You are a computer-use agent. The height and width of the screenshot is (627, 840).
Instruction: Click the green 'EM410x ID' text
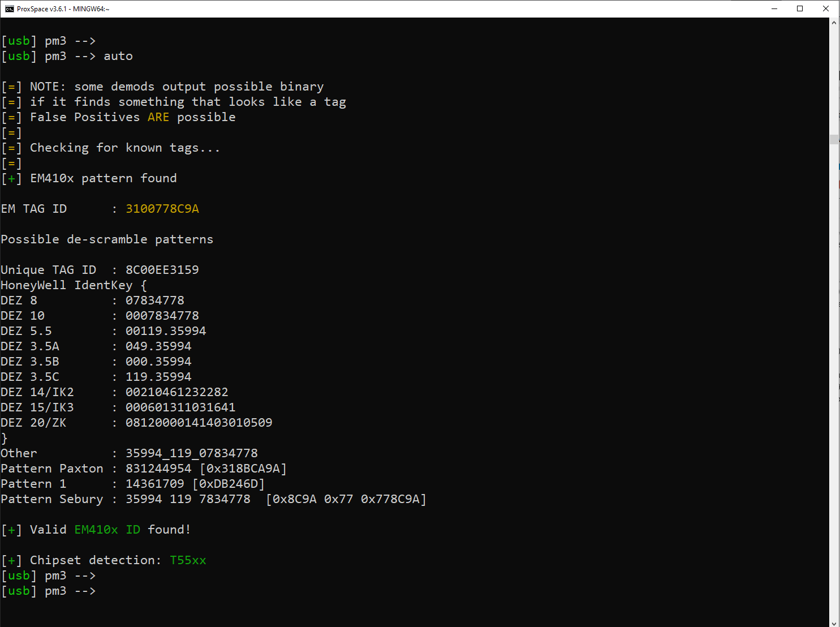point(107,530)
